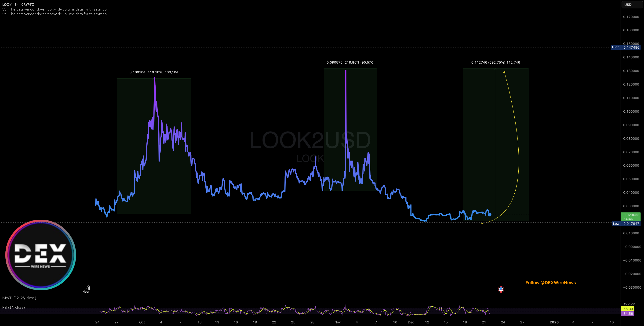Image resolution: width=644 pixels, height=326 pixels.
Task: Click the dinosaur icon at chart bottom
Action: (x=86, y=289)
